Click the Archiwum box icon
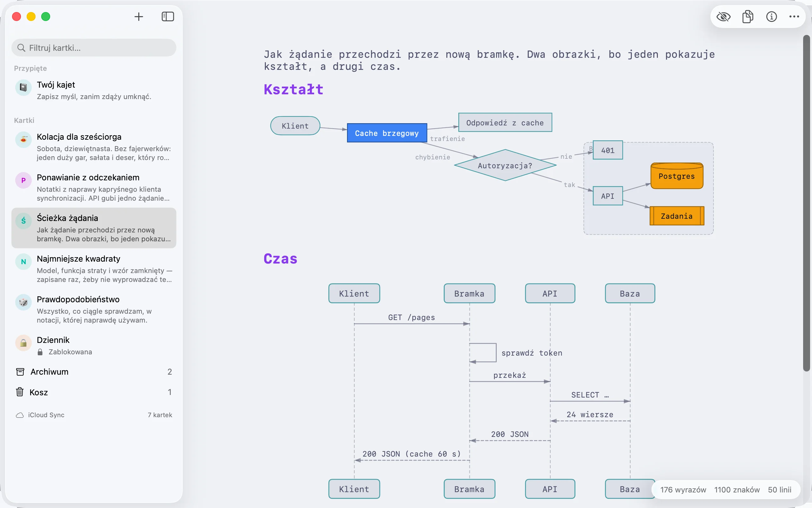 [20, 371]
